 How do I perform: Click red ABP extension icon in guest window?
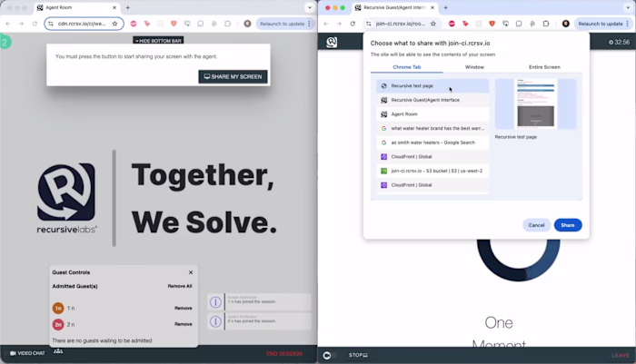[452, 24]
